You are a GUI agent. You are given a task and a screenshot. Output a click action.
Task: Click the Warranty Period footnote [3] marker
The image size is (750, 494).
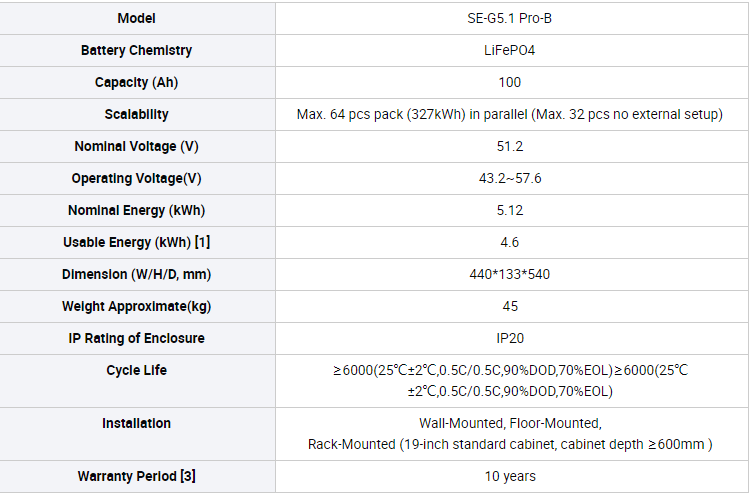[188, 476]
